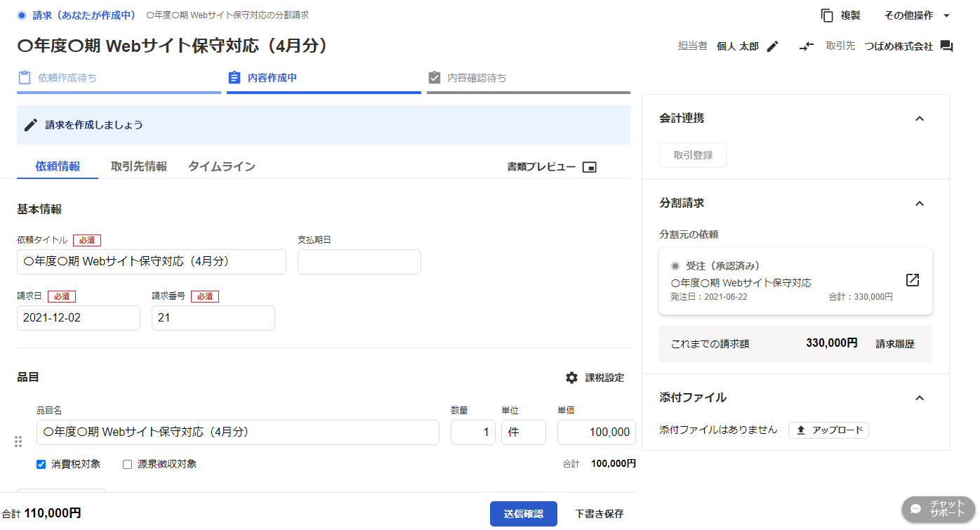Click the 数量 field with value 1
The width and height of the screenshot is (980, 530).
pos(473,432)
